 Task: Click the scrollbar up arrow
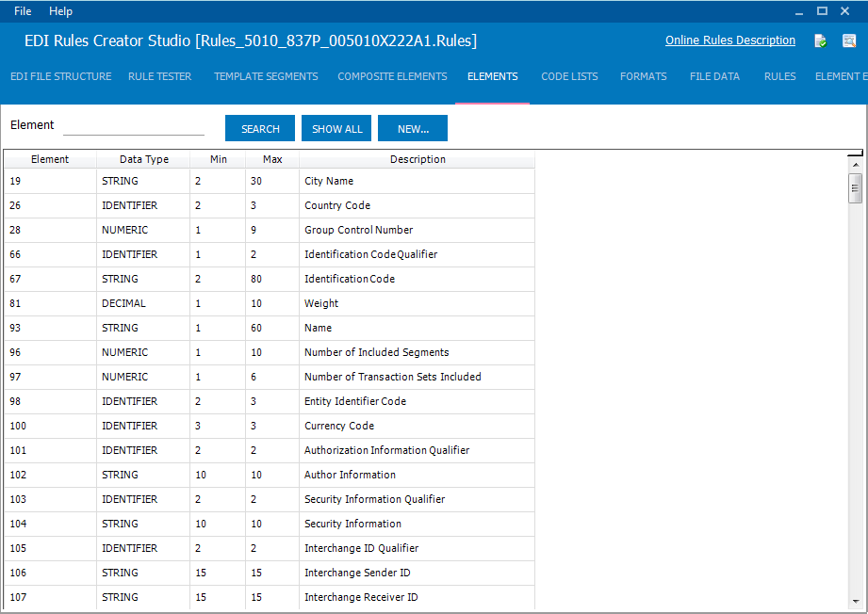tap(855, 165)
